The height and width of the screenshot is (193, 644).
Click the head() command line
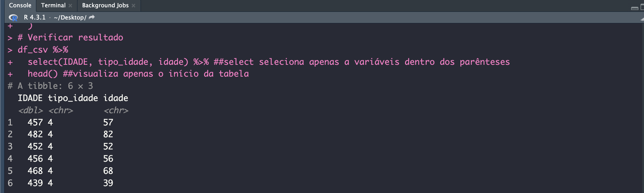coord(43,74)
